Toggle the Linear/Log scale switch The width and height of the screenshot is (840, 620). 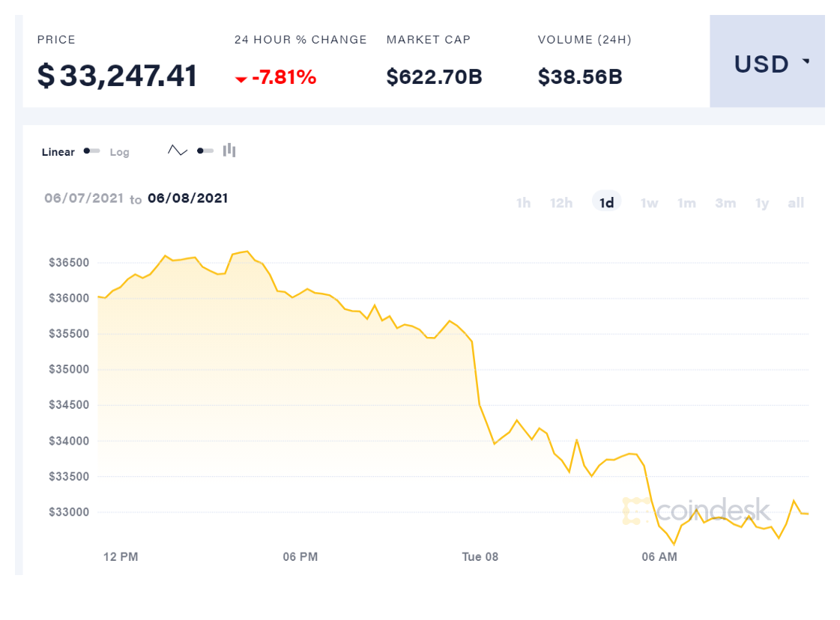click(x=91, y=151)
